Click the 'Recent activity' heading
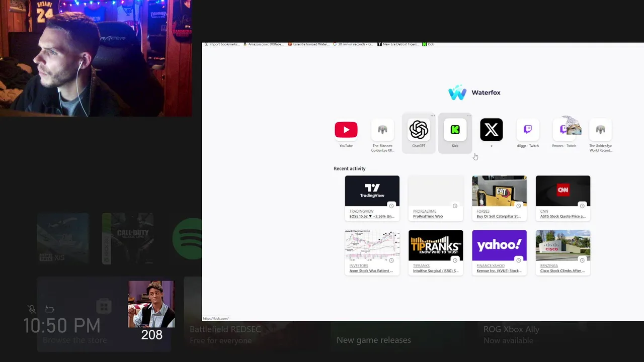644x362 pixels. pyautogui.click(x=350, y=168)
